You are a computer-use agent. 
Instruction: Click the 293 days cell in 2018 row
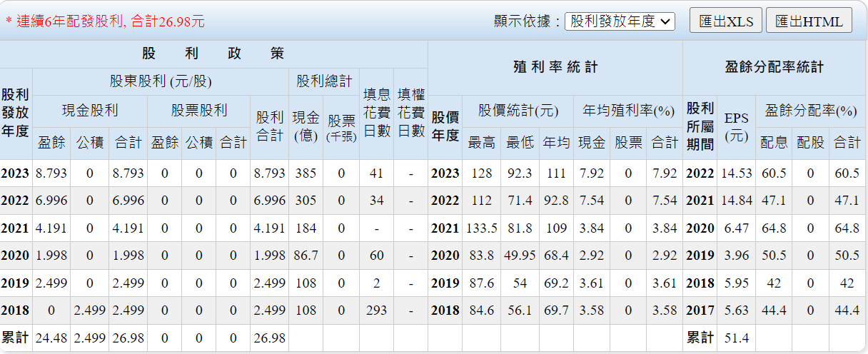click(x=376, y=310)
